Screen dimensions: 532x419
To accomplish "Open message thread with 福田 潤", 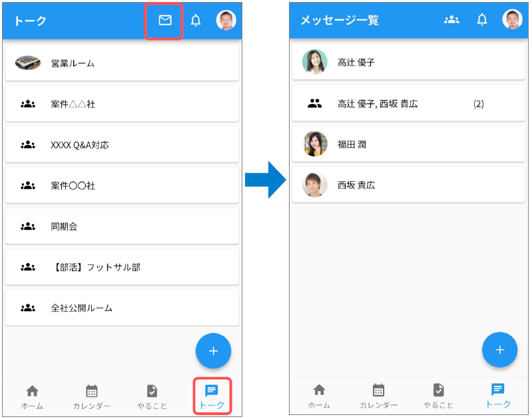I will (409, 144).
